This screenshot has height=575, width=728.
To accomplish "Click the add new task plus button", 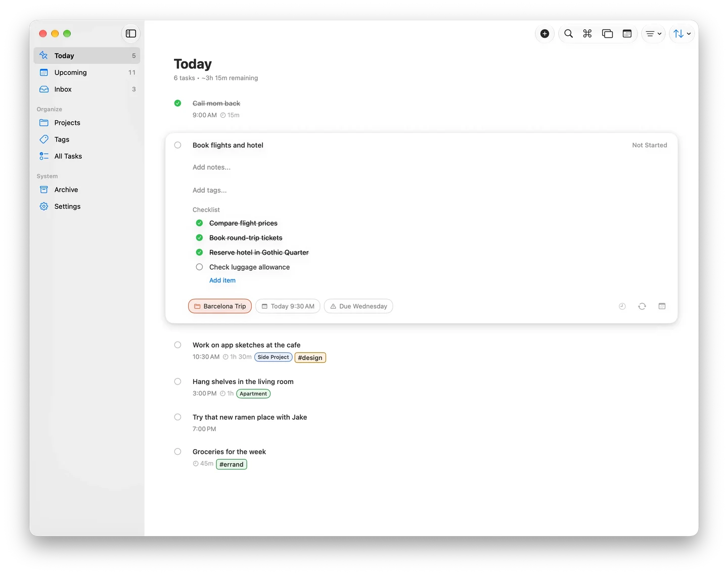I will coord(544,33).
